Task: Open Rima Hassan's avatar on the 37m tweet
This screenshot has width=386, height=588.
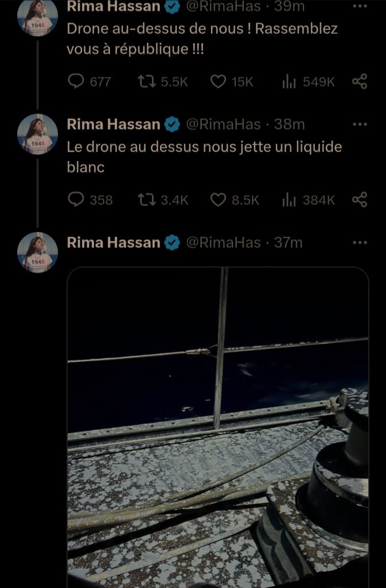Action: 37,253
